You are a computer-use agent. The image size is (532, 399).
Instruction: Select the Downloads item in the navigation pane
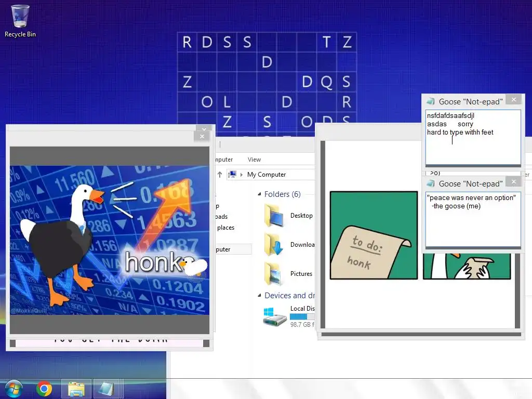tap(221, 217)
